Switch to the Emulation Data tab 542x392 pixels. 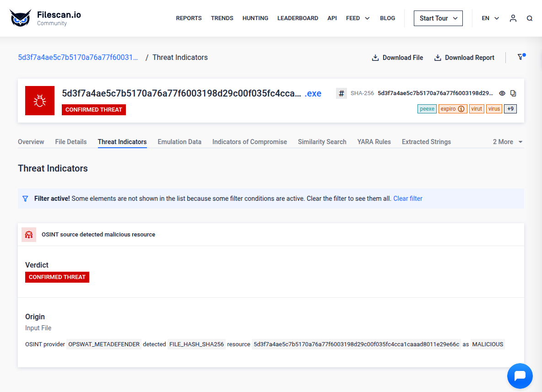pyautogui.click(x=179, y=142)
